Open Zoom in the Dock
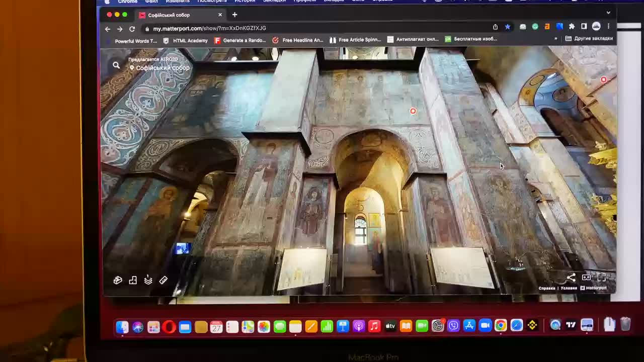644x362 pixels. click(485, 326)
